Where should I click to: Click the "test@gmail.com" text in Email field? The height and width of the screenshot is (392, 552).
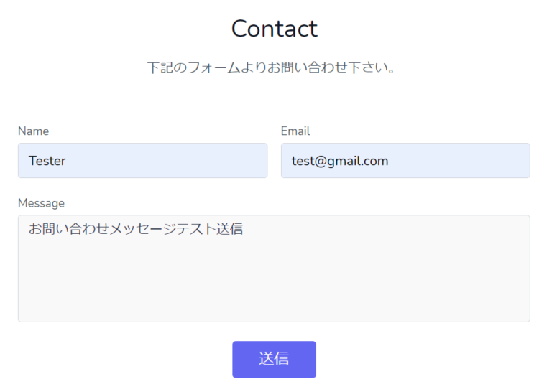pyautogui.click(x=340, y=161)
